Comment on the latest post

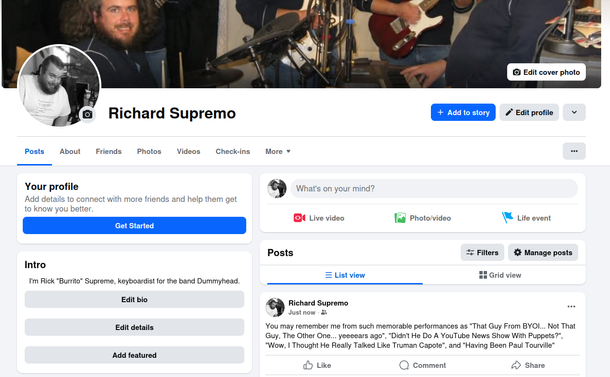point(422,365)
